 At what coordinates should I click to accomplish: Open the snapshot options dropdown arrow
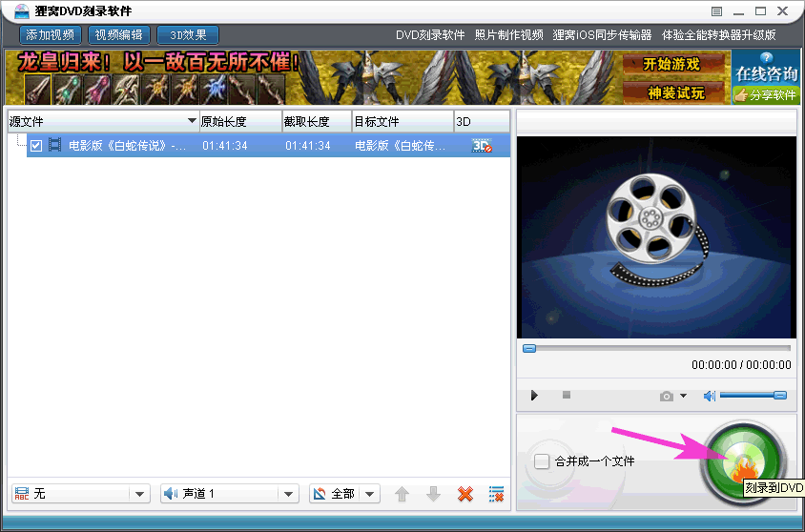coord(683,396)
